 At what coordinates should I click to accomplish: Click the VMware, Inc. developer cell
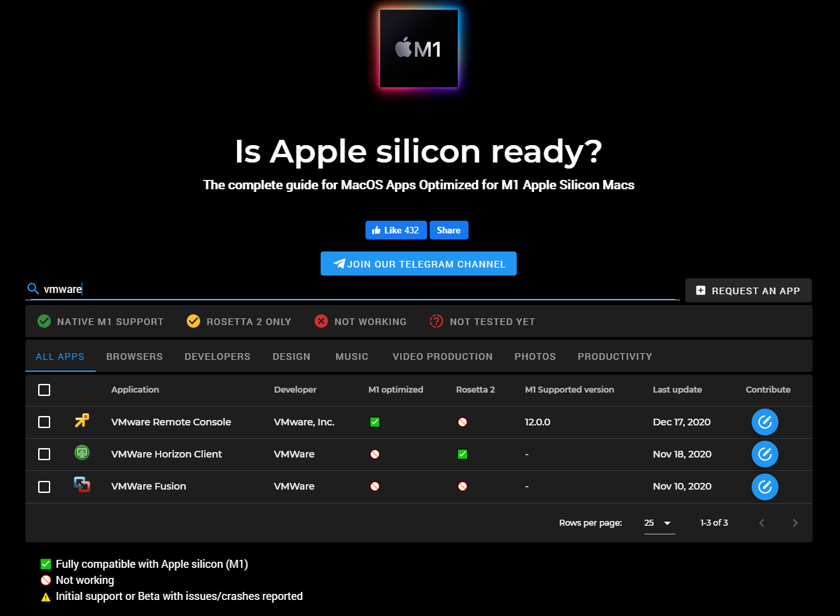305,422
